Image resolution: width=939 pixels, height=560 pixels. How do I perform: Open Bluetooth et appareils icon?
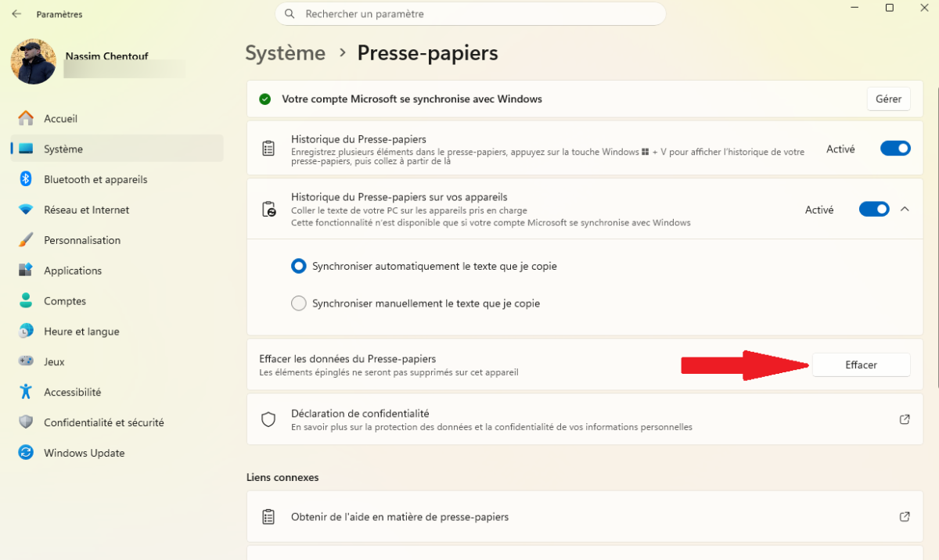pyautogui.click(x=26, y=179)
